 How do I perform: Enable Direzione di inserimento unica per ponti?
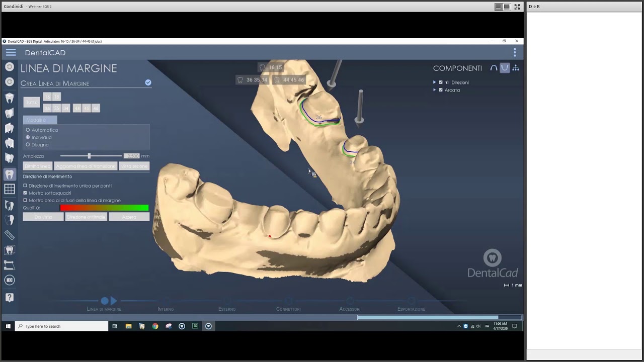pyautogui.click(x=25, y=186)
